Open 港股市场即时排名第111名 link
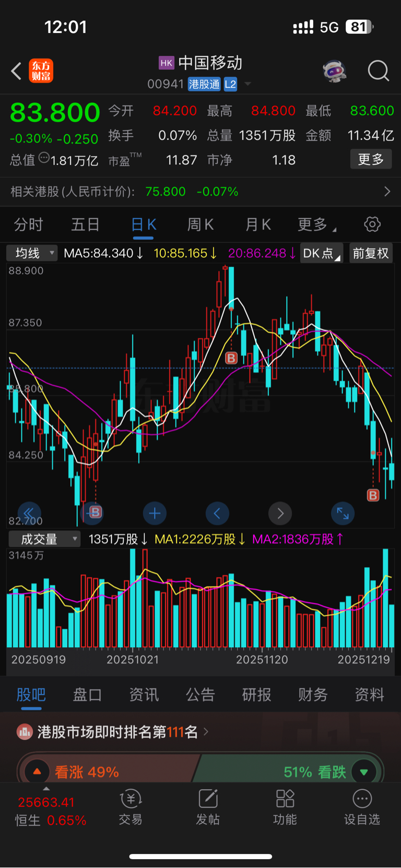The height and width of the screenshot is (868, 401). [x=117, y=732]
